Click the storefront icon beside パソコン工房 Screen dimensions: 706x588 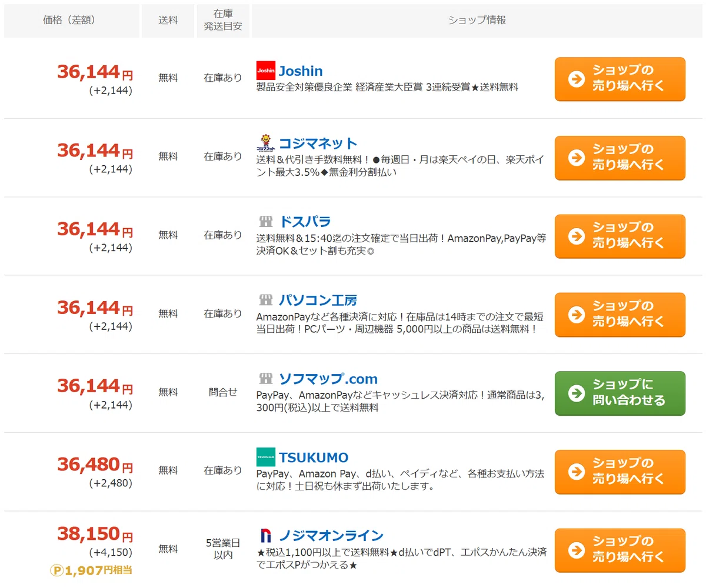pyautogui.click(x=266, y=300)
